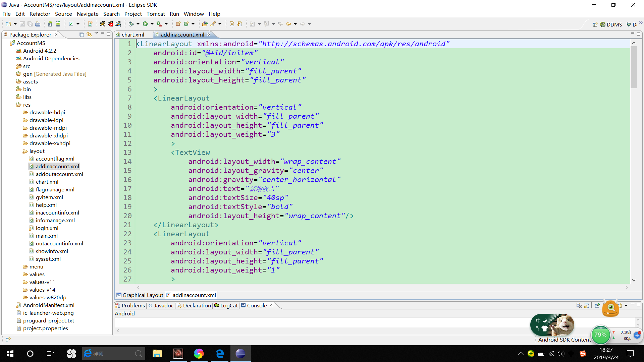Viewport: 644px width, 362px height.
Task: Open the Run configurations dropdown arrow
Action: coord(152,23)
